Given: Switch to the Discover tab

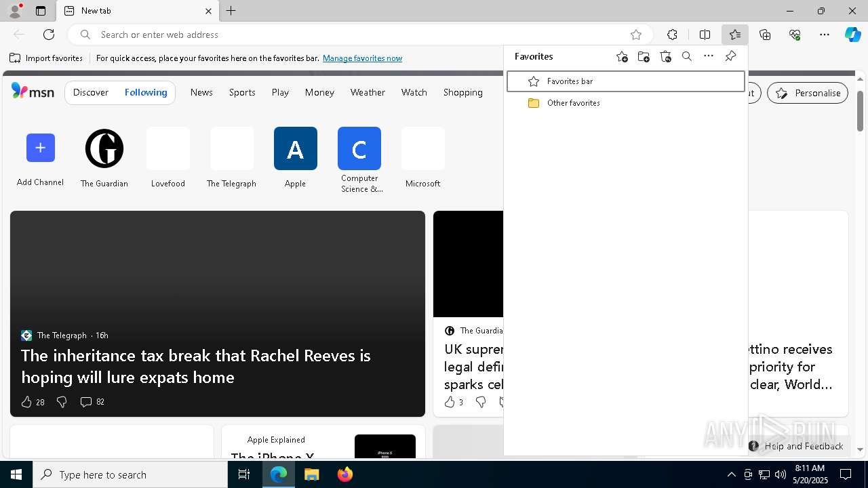Looking at the screenshot, I should coord(91,92).
